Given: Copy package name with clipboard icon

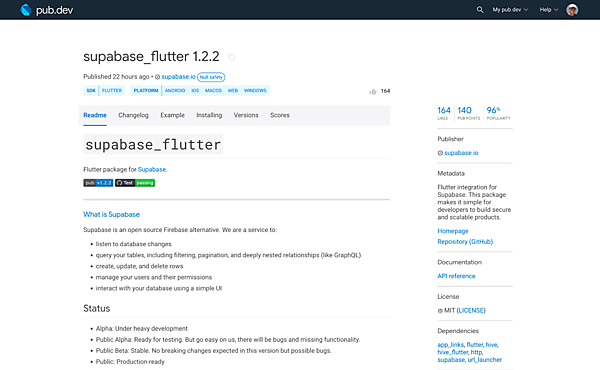Looking at the screenshot, I should click(231, 57).
